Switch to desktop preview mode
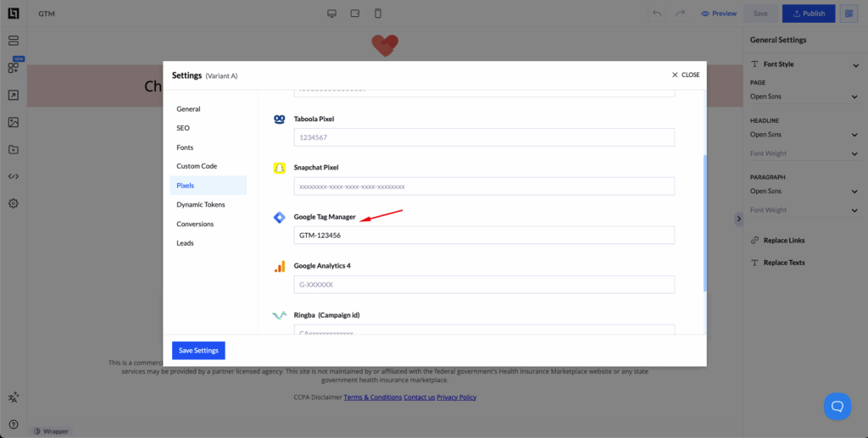The width and height of the screenshot is (868, 438). (x=331, y=14)
